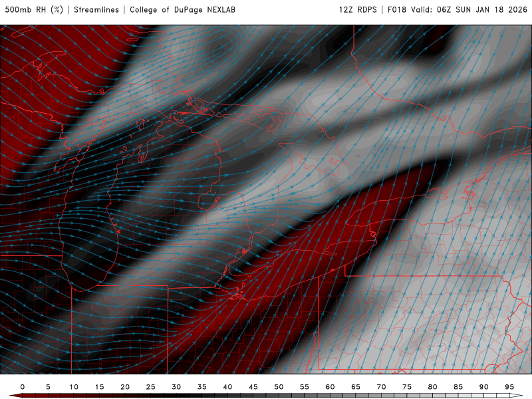Click the colorbar label '35'

pos(202,387)
